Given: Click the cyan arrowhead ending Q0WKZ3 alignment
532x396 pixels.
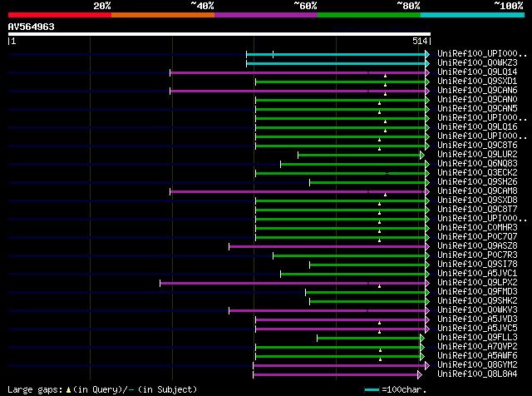Looking at the screenshot, I should click(x=427, y=63).
